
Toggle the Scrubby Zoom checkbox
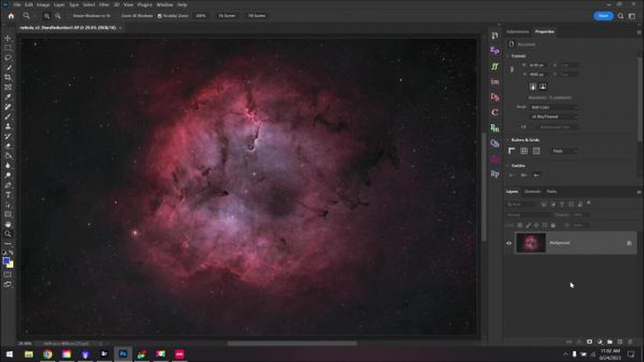160,16
